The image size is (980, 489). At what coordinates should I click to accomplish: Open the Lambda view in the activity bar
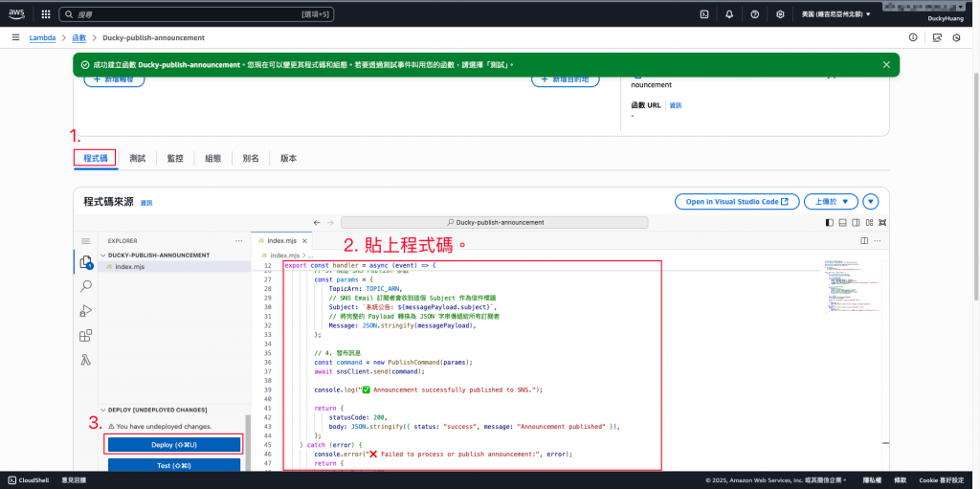(x=85, y=360)
